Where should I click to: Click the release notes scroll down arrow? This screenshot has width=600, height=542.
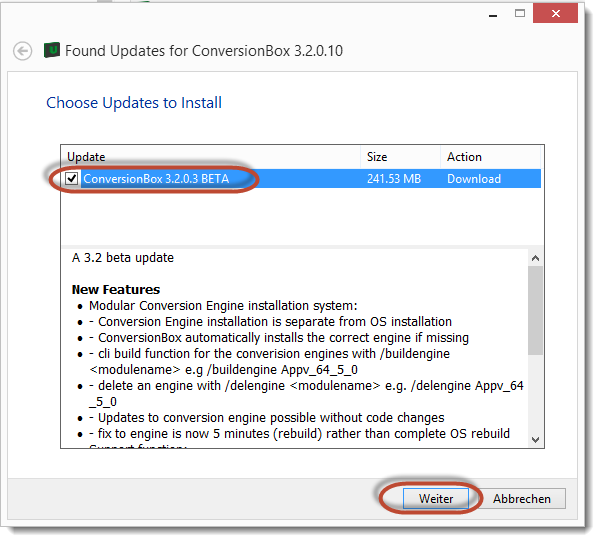click(535, 440)
